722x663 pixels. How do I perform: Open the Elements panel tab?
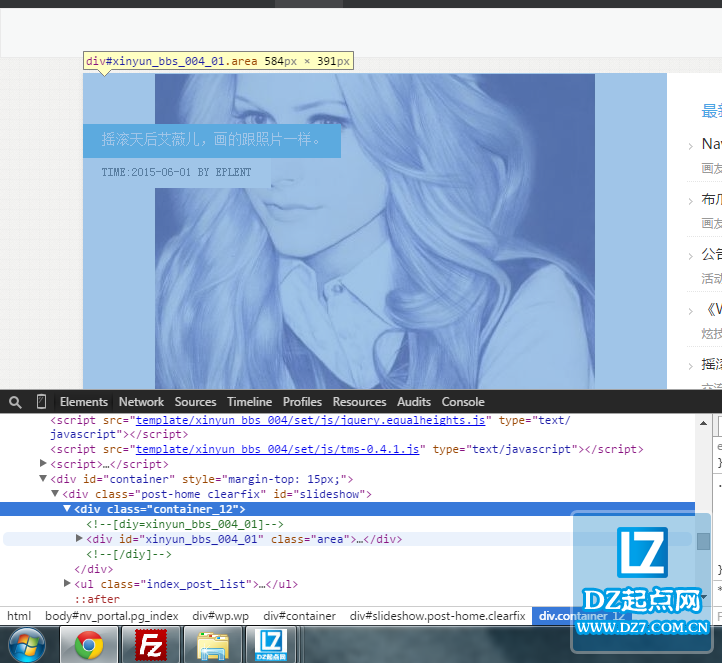pos(84,401)
